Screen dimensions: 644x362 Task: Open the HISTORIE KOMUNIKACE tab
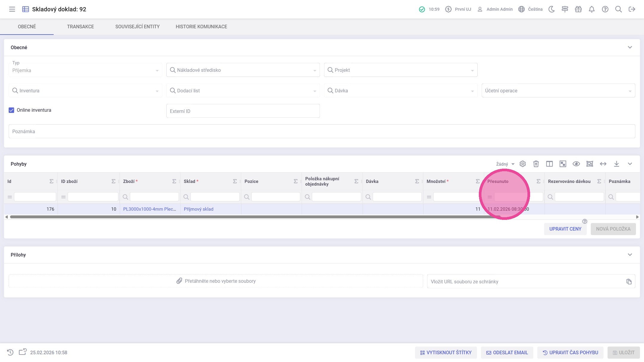click(x=201, y=27)
